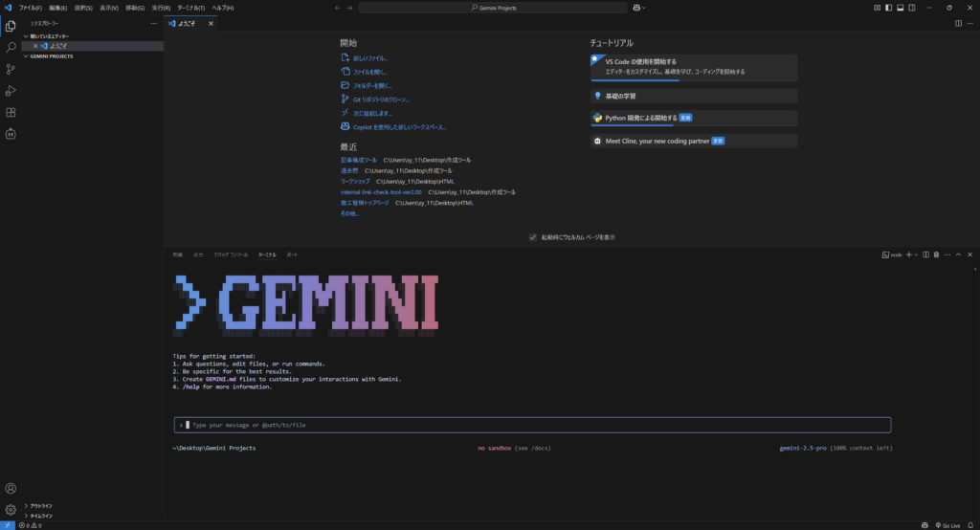Click Go Live in the status bar

[949, 525]
